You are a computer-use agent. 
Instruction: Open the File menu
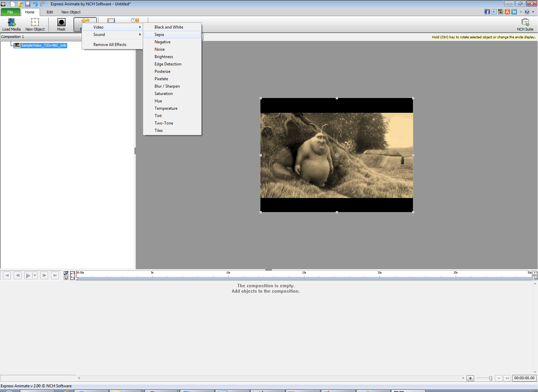(x=10, y=12)
